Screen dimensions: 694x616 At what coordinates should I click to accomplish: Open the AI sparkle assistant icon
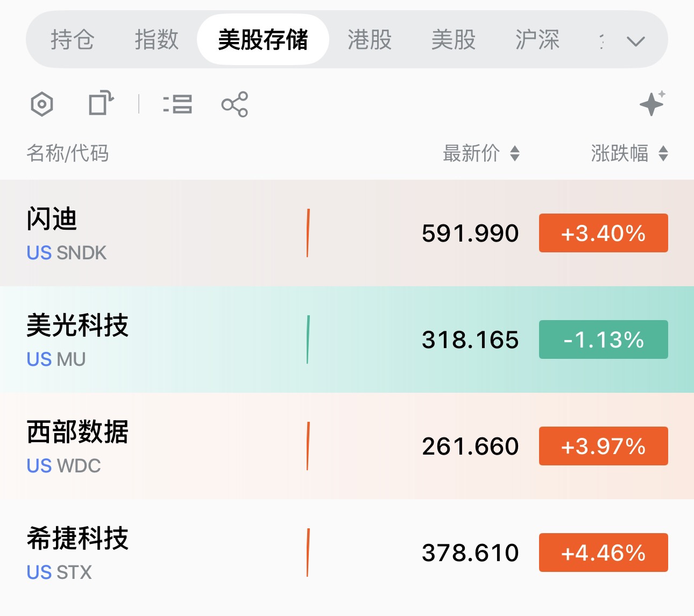click(652, 103)
